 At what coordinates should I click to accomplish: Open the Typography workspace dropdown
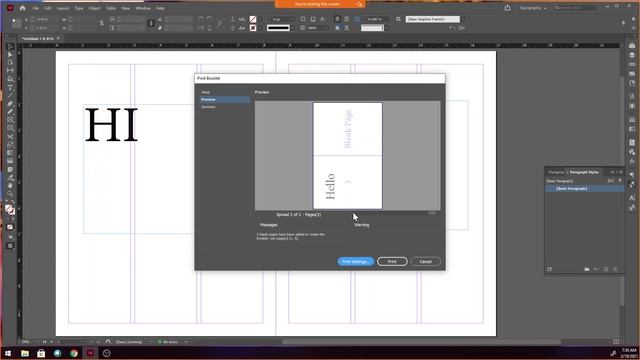coord(533,8)
